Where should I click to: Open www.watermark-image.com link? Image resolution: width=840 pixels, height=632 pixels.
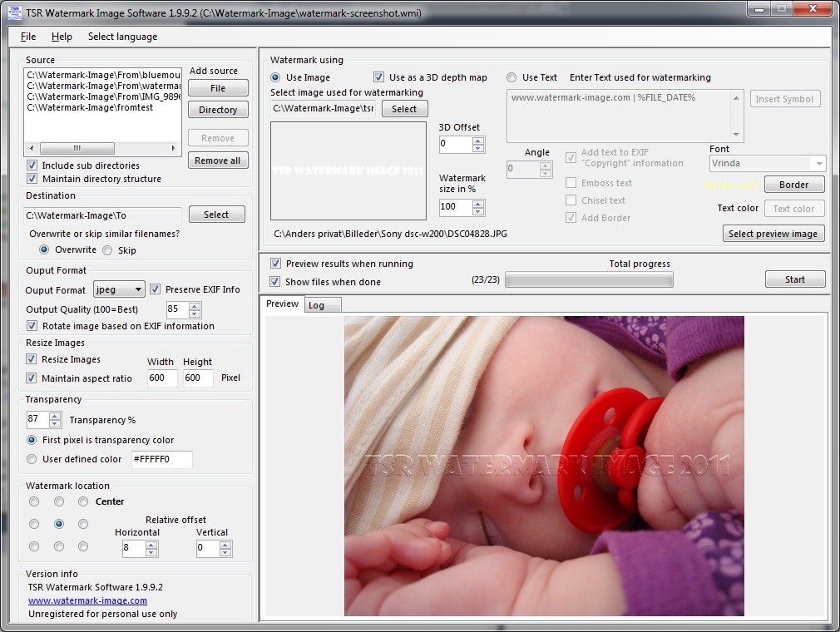coord(87,600)
